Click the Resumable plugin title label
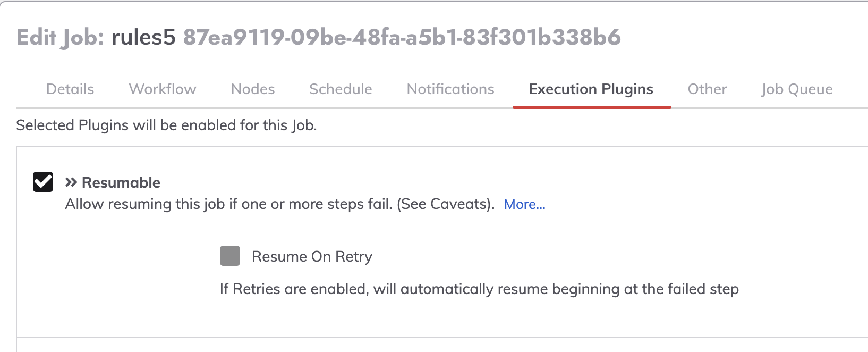868x352 pixels. coord(121,182)
